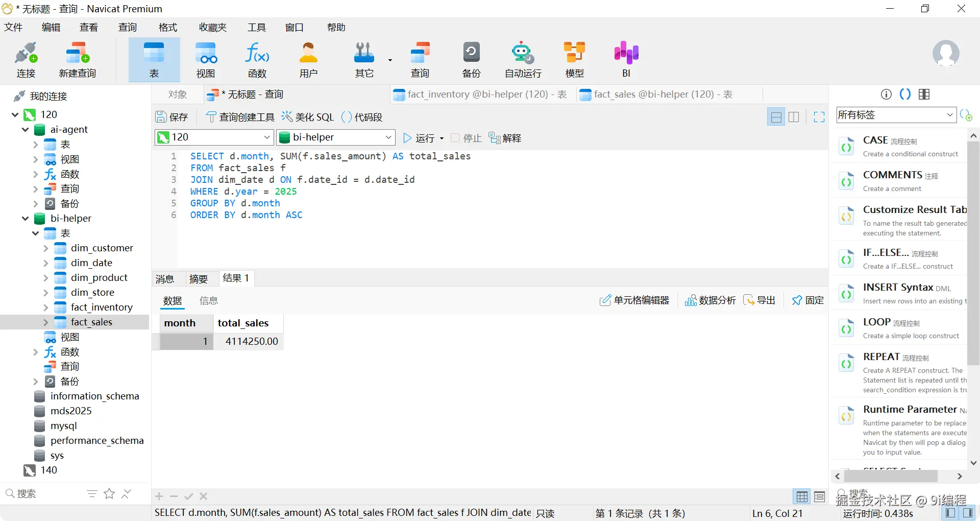Viewport: 980px width, 521px height.
Task: Open the 文件 menu
Action: pyautogui.click(x=14, y=27)
